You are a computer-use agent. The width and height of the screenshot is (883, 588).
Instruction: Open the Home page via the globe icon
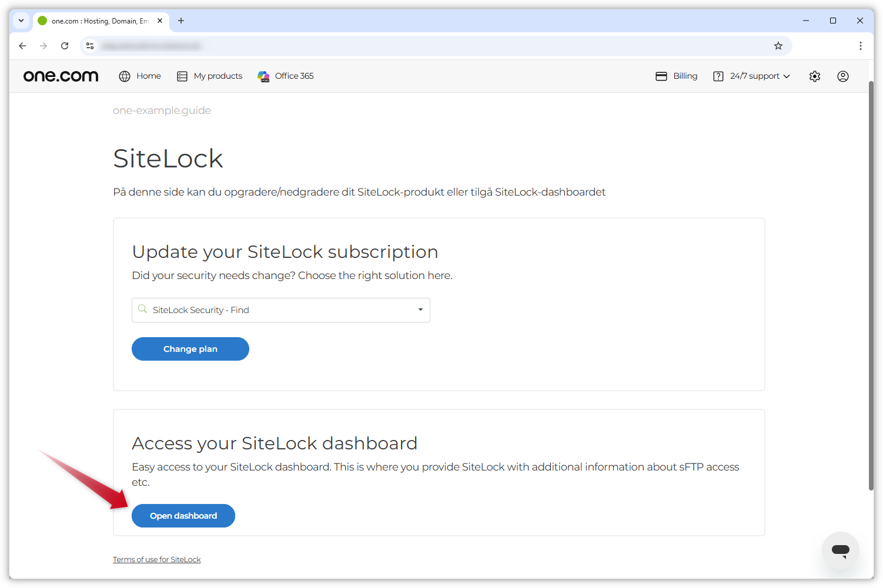(x=125, y=76)
